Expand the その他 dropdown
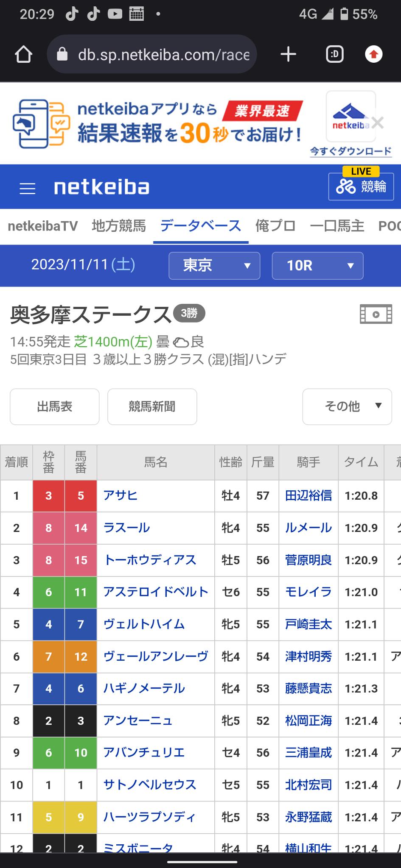Screen dimensions: 401x868 [347, 406]
